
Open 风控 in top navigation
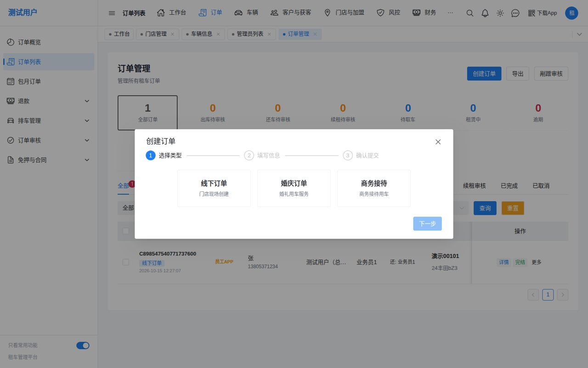[388, 13]
